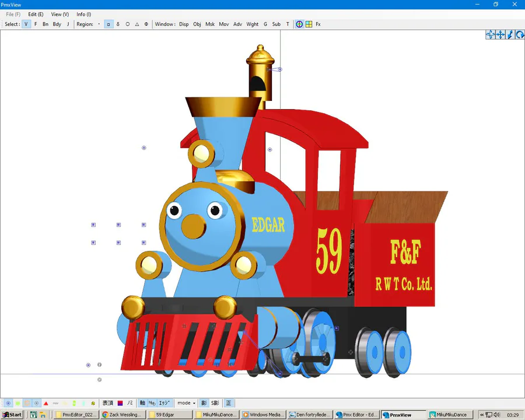Click the red-blue gradient color swatch
Viewport: 525px width, 420px height.
[120, 403]
